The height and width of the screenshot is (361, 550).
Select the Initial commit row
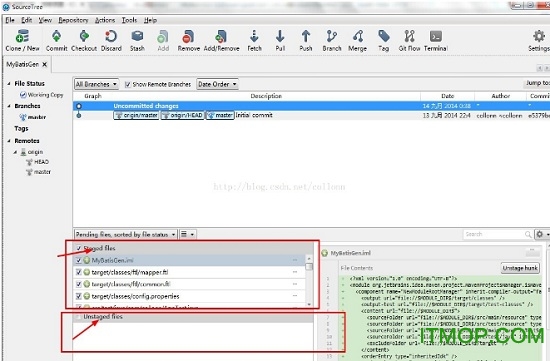(311, 115)
